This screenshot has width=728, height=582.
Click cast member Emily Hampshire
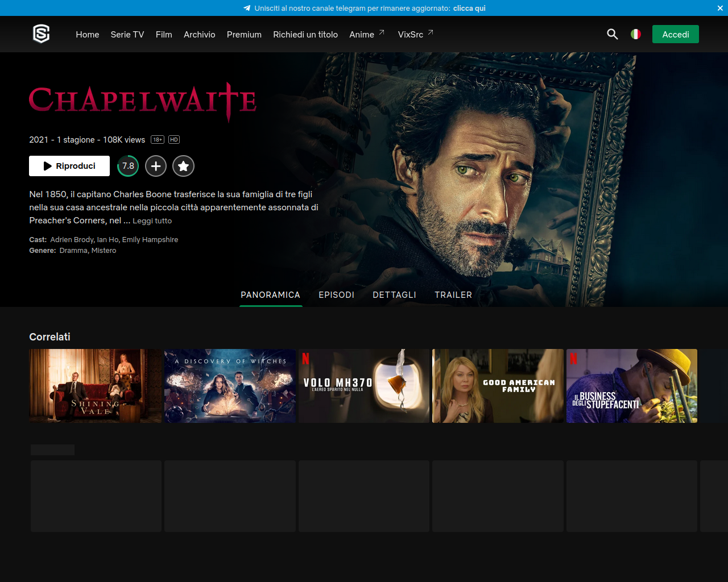[x=150, y=240]
